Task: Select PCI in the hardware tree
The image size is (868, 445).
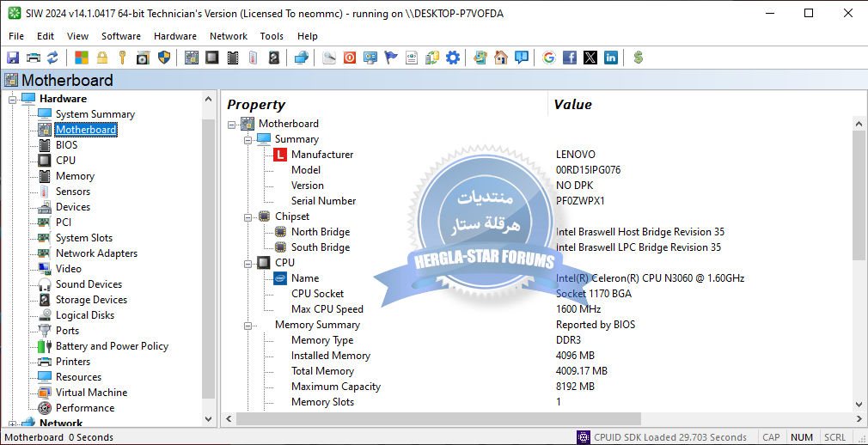Action: (x=63, y=222)
